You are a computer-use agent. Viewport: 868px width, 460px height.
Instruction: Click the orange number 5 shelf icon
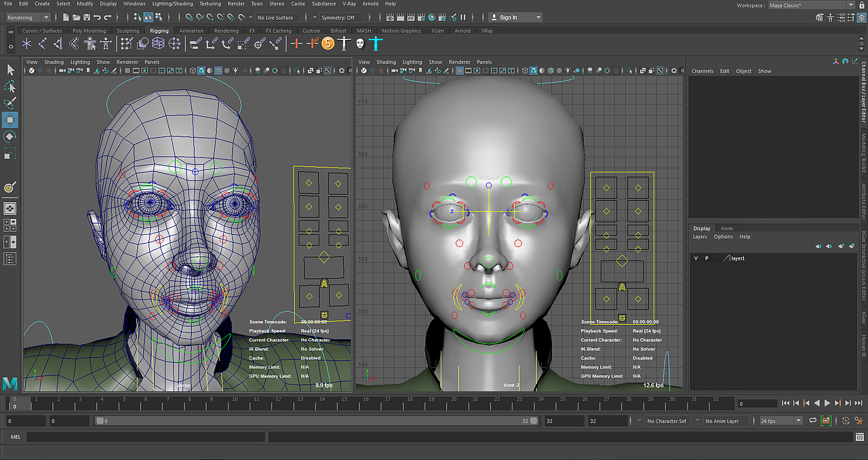[328, 43]
